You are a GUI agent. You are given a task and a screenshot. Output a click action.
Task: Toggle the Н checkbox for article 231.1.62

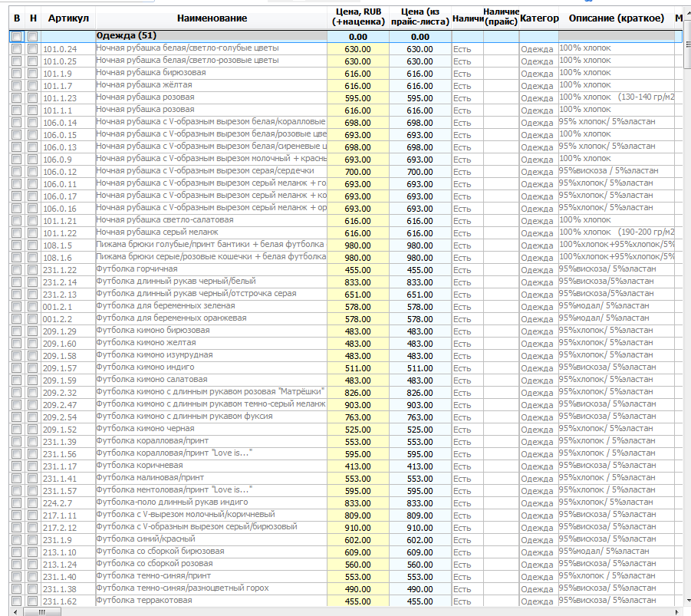pos(33,601)
